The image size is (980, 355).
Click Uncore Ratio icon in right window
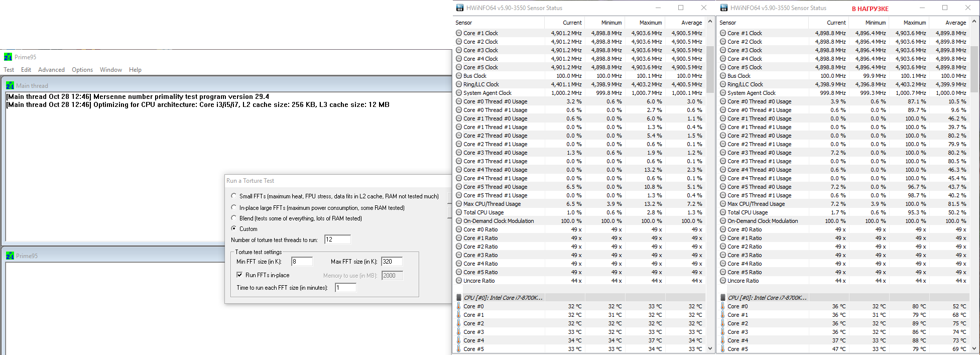tap(723, 281)
